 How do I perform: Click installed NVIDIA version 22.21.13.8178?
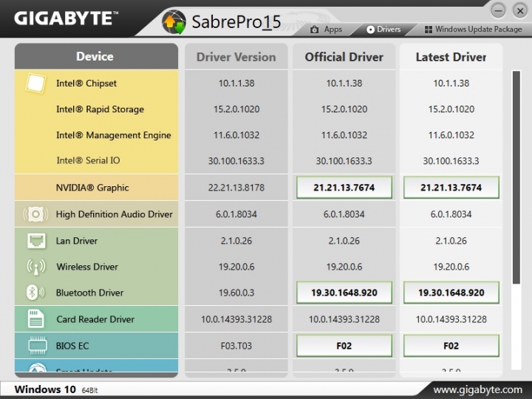[x=236, y=187]
